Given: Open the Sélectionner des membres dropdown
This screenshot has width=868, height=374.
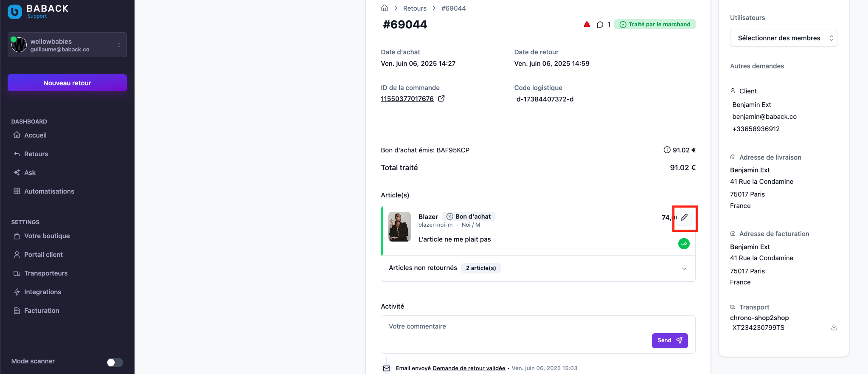Looking at the screenshot, I should tap(784, 38).
